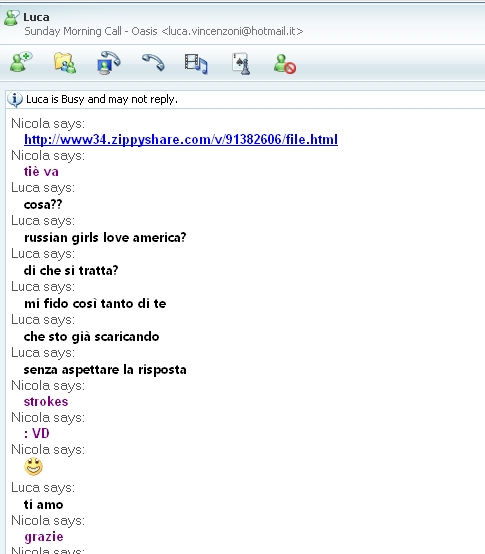Click the message 'grazie'
The image size is (485, 554).
coord(44,537)
